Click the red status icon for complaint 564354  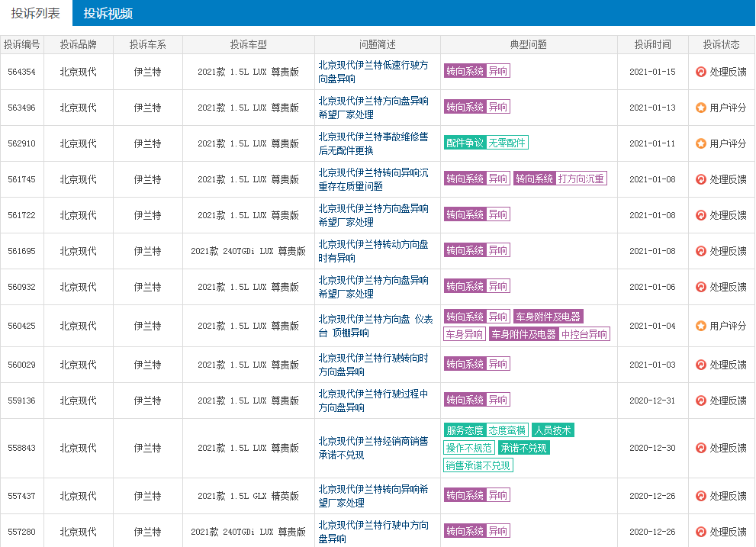click(x=701, y=72)
